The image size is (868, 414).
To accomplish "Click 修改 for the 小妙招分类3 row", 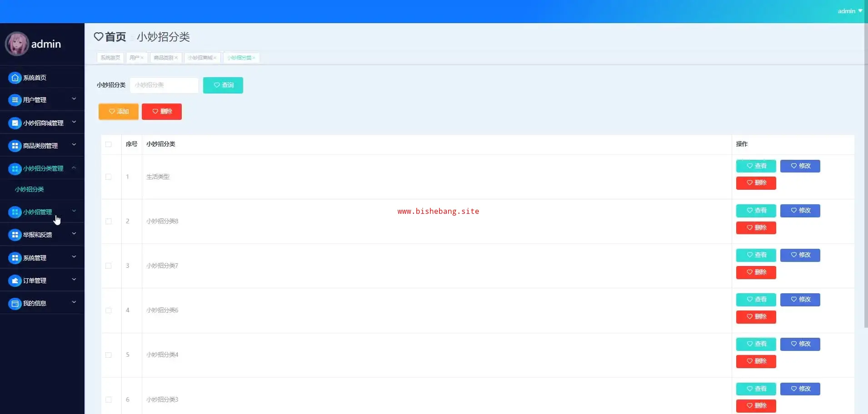I will (800, 389).
